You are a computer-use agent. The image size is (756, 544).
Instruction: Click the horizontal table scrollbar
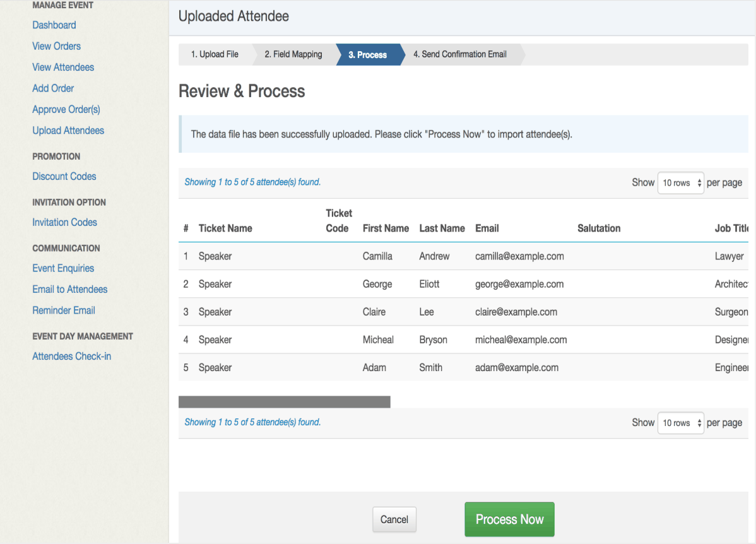pyautogui.click(x=285, y=402)
